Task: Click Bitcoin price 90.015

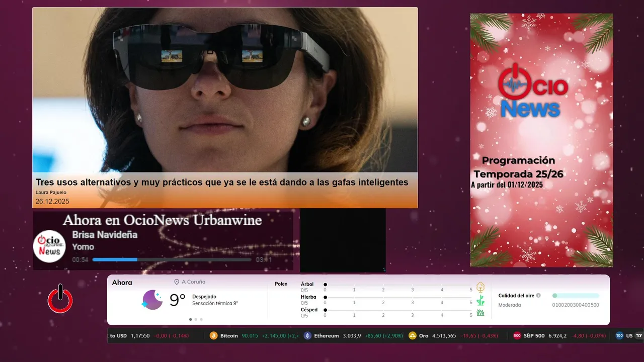Action: coord(250,336)
